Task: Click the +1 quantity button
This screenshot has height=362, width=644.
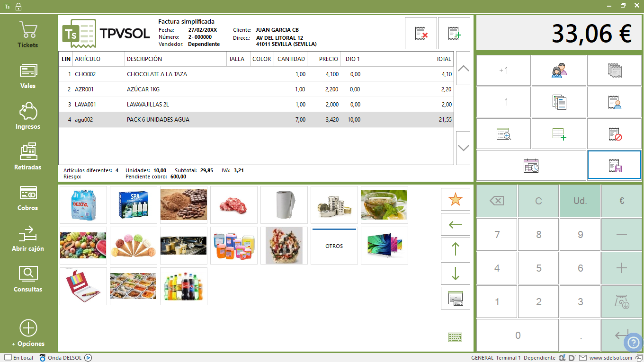Action: click(503, 71)
